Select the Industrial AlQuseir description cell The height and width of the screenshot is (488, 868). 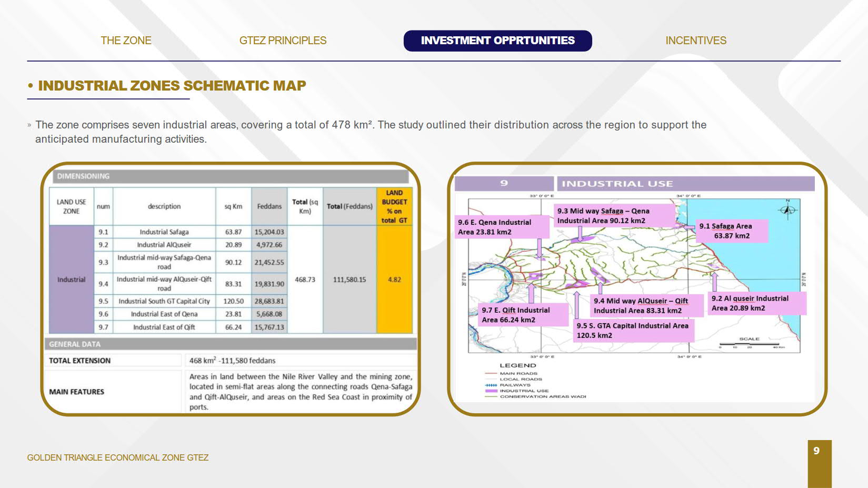164,245
